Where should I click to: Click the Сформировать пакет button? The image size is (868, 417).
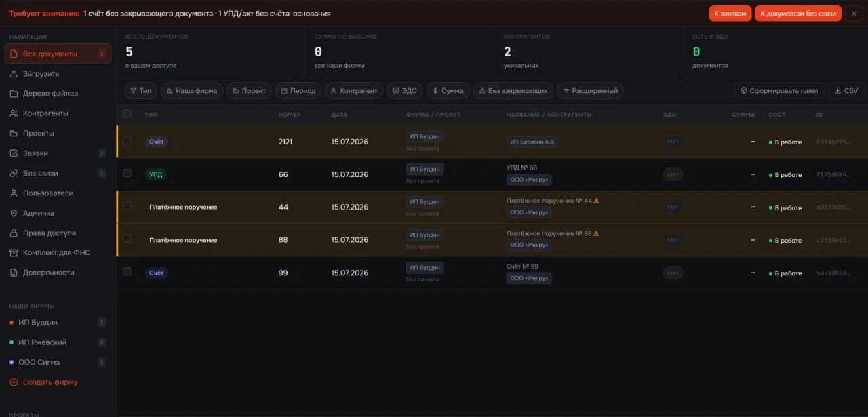pos(779,91)
